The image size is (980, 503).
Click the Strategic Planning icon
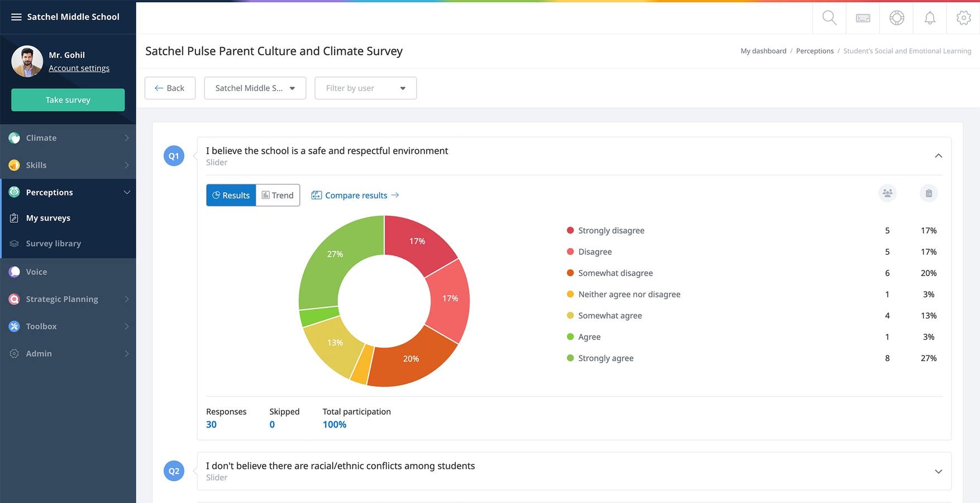tap(15, 299)
